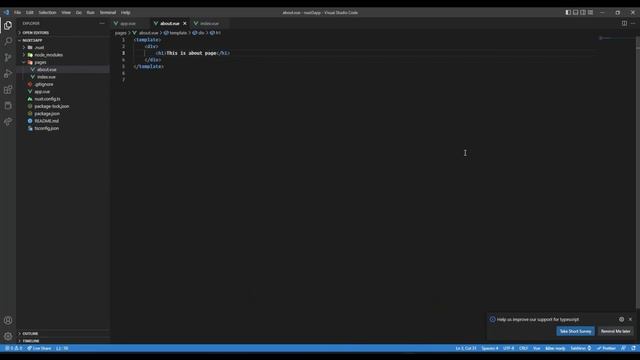The width and height of the screenshot is (640, 360).
Task: Expand the node_modules folder
Action: (63, 55)
